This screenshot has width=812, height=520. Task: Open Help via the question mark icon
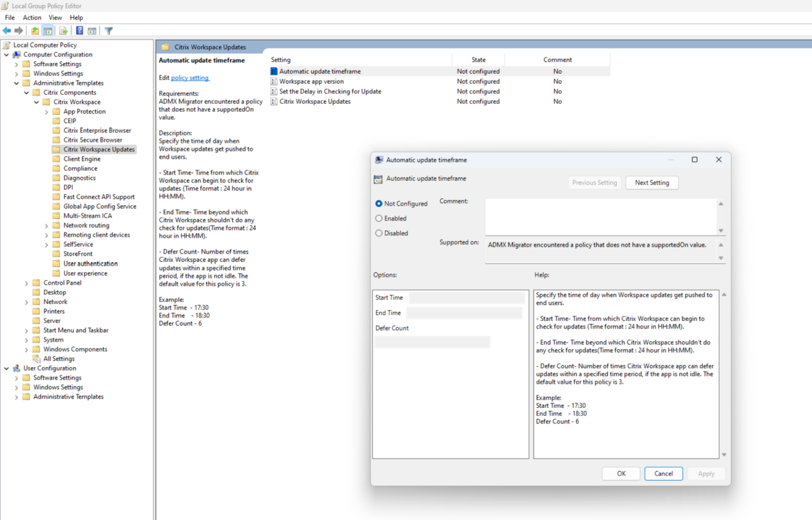coord(79,31)
